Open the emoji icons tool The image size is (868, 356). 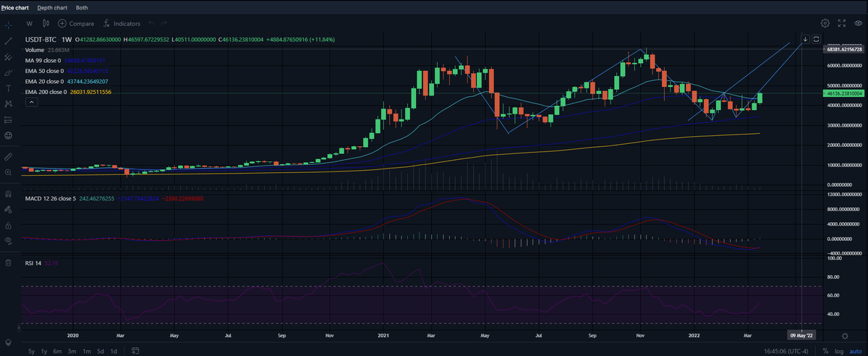click(8, 135)
